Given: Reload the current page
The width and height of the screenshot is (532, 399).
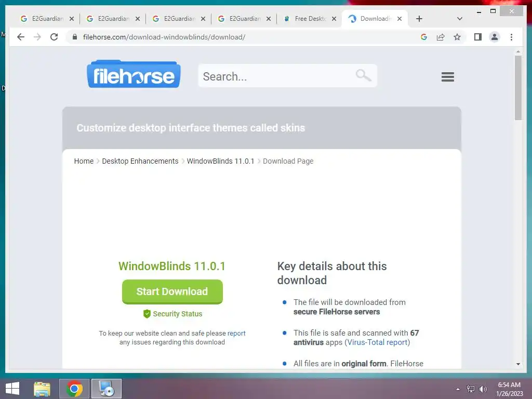Looking at the screenshot, I should point(54,37).
